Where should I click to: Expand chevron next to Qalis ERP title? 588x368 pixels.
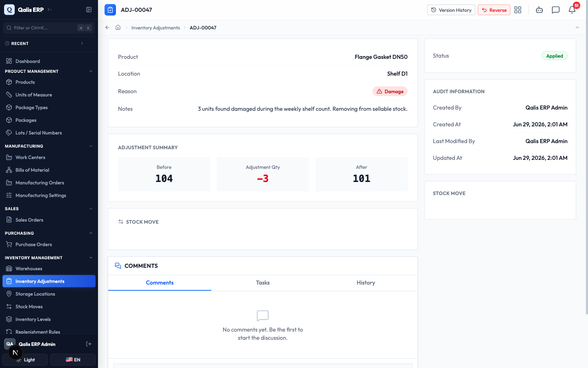[x=49, y=9]
